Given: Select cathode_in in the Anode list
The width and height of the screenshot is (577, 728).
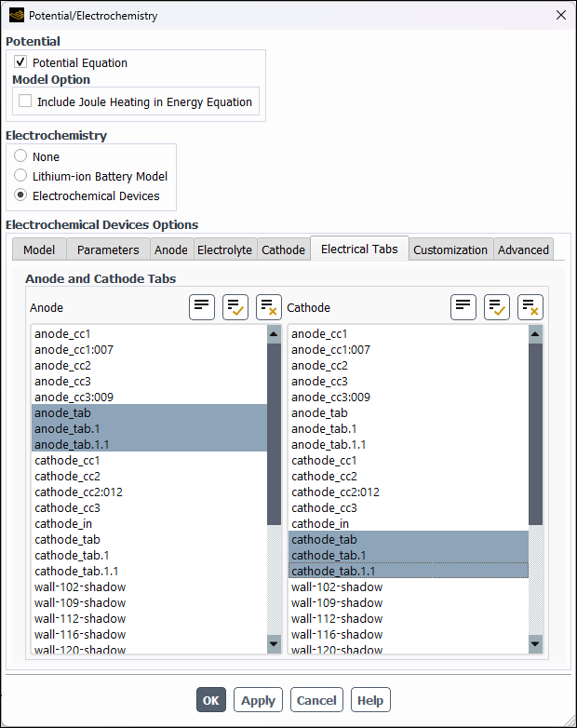Looking at the screenshot, I should 149,523.
